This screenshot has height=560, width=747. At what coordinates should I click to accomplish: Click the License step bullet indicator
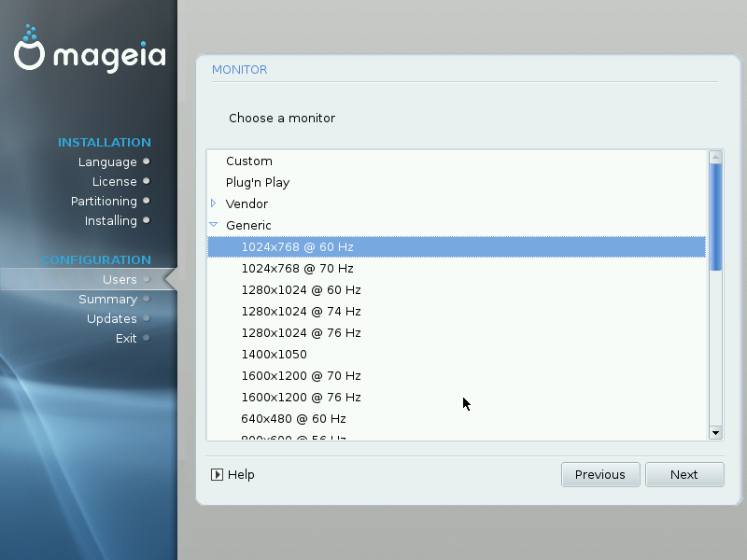tap(147, 181)
